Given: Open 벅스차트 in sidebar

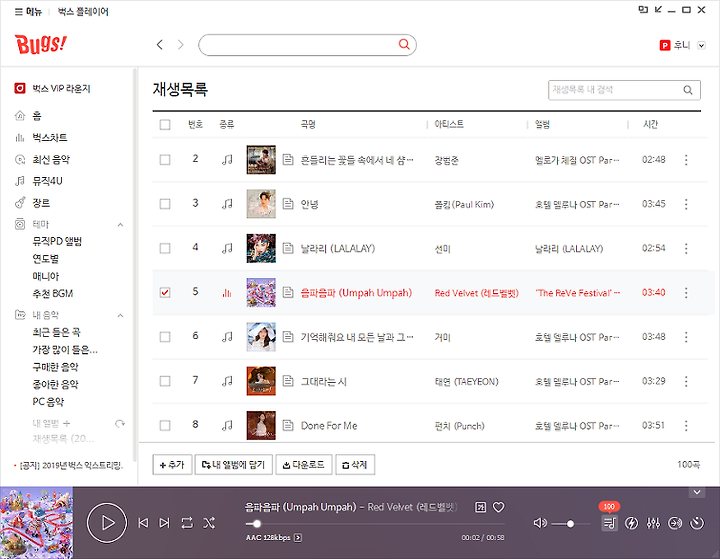Looking at the screenshot, I should pos(41,137).
